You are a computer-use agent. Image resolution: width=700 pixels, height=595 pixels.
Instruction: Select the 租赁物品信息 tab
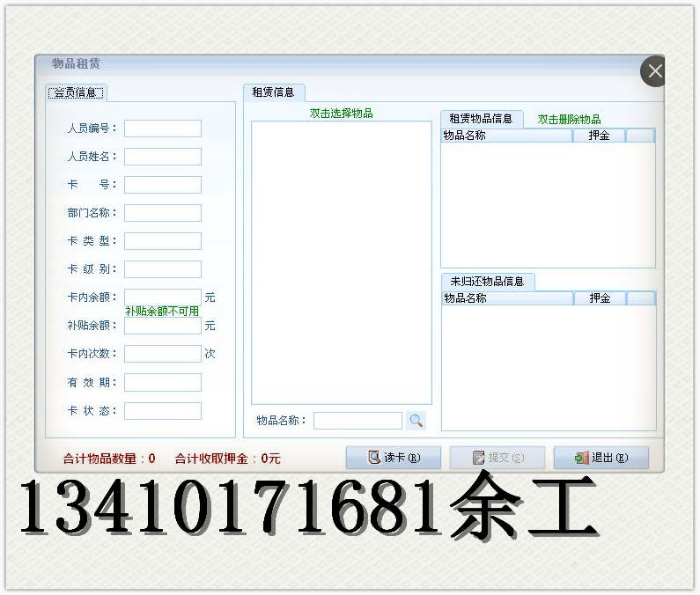482,119
